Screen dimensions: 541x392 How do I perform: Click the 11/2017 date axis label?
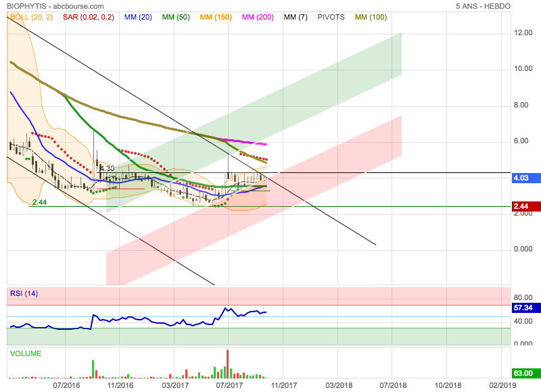283,385
